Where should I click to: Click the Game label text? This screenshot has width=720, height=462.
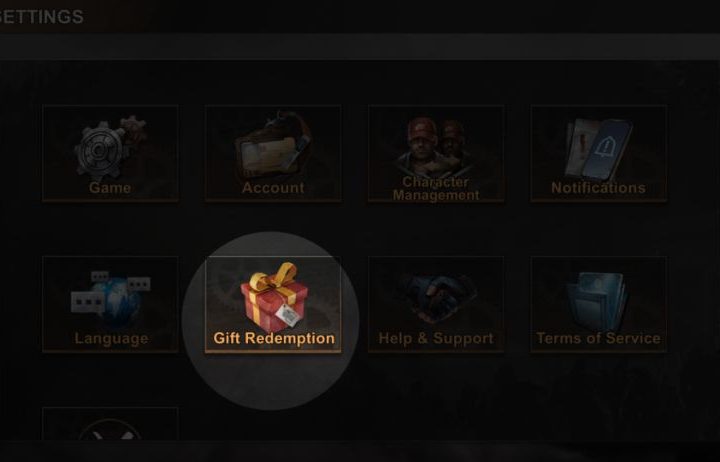[x=110, y=188]
